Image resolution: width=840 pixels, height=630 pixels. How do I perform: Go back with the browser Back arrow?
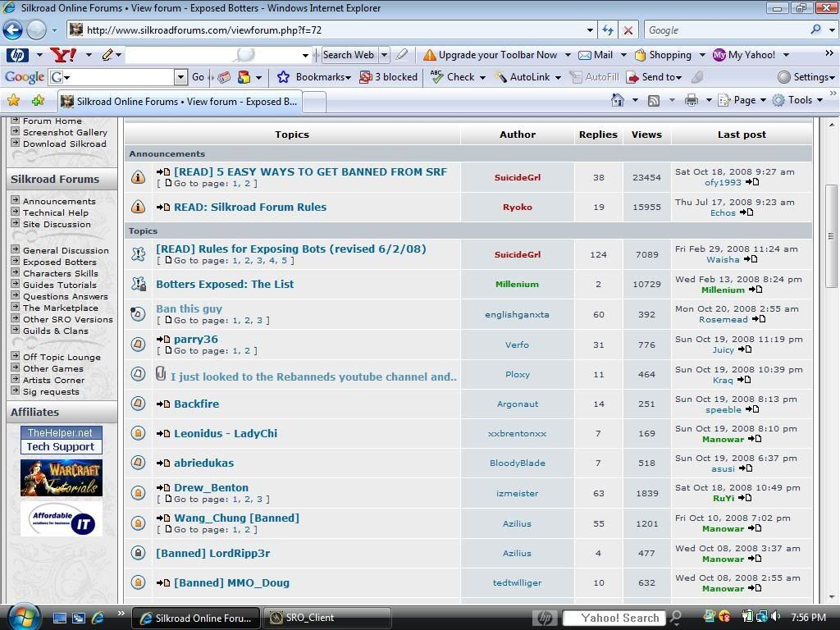(x=13, y=30)
